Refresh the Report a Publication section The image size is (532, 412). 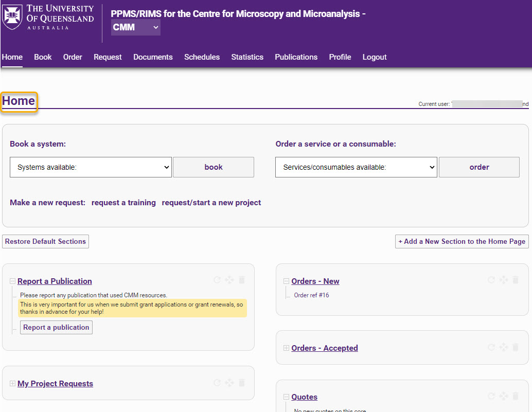click(x=217, y=280)
